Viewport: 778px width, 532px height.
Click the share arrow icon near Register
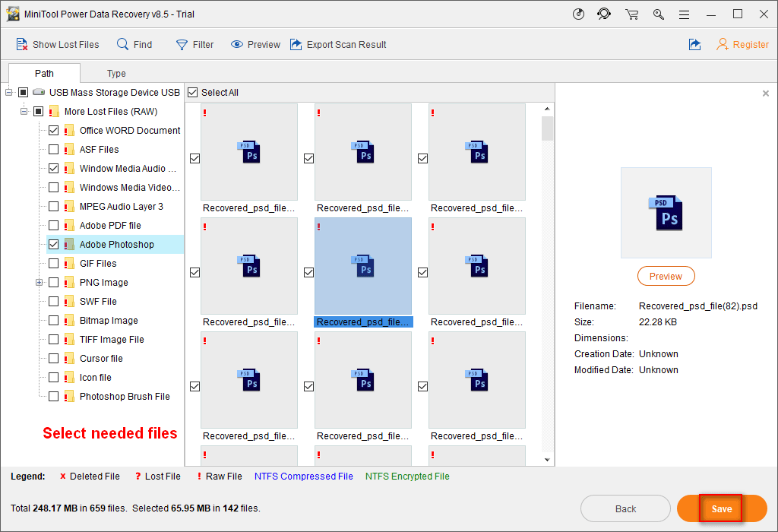(x=694, y=44)
